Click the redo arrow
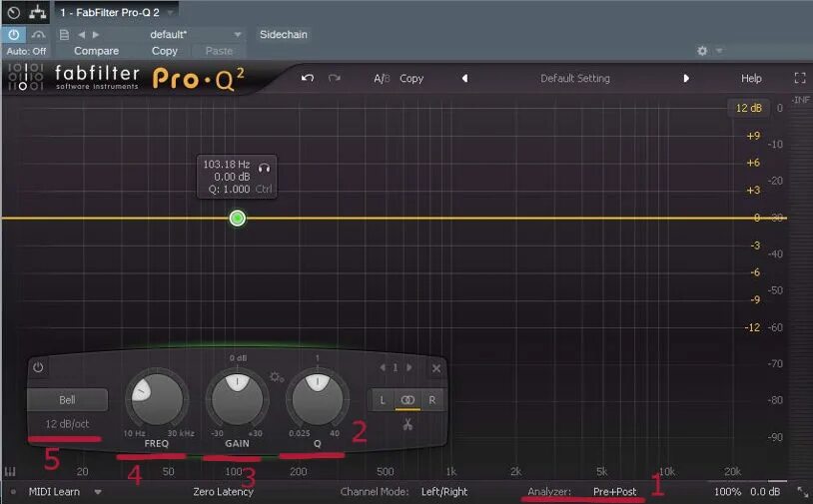 (335, 78)
